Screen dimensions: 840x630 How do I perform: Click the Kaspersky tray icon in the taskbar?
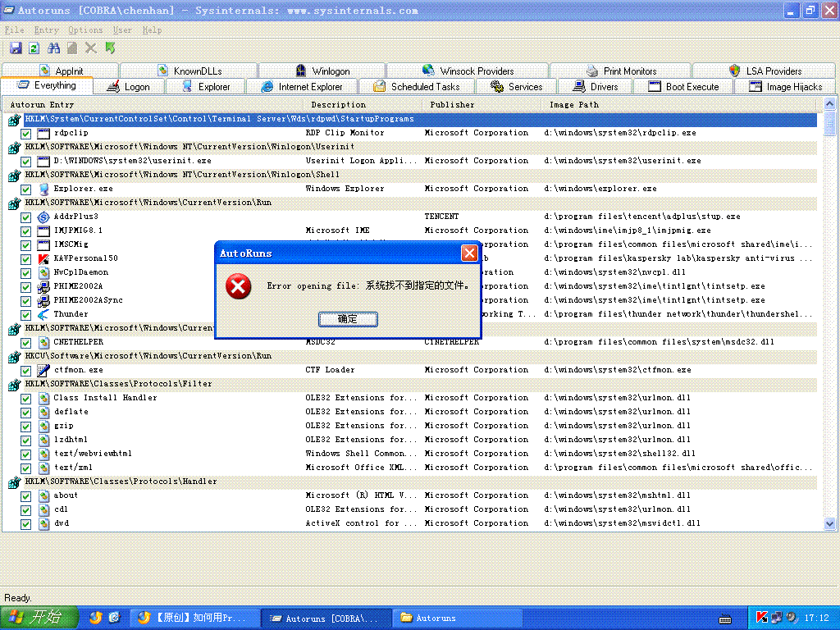click(x=762, y=618)
